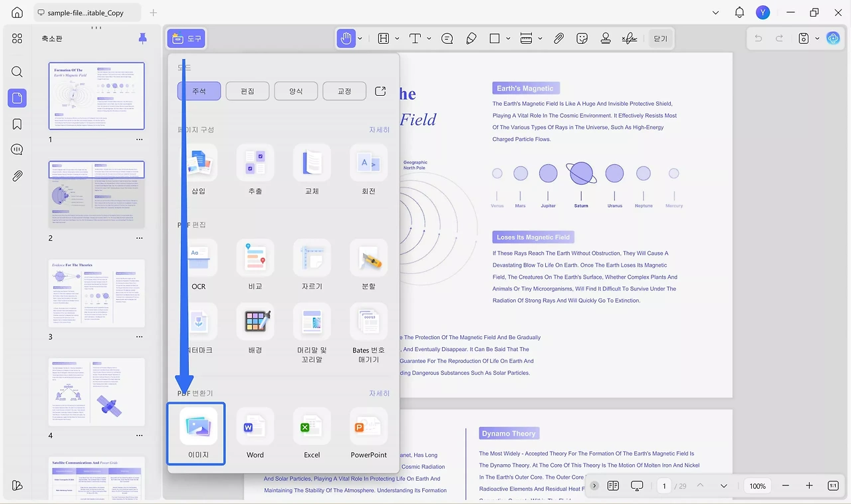Viewport: 851px width, 504px height.
Task: Switch to 교정 mode tab
Action: (x=344, y=91)
